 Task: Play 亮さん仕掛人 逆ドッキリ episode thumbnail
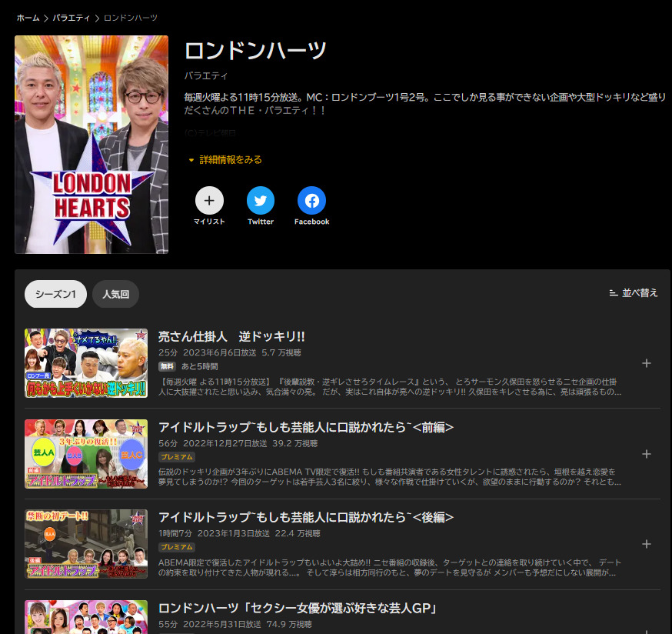point(86,363)
